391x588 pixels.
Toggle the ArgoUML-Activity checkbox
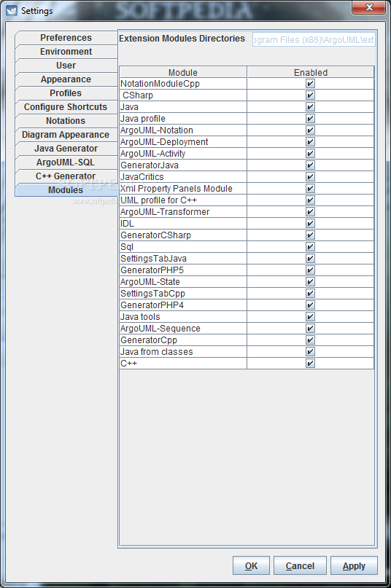tap(310, 153)
